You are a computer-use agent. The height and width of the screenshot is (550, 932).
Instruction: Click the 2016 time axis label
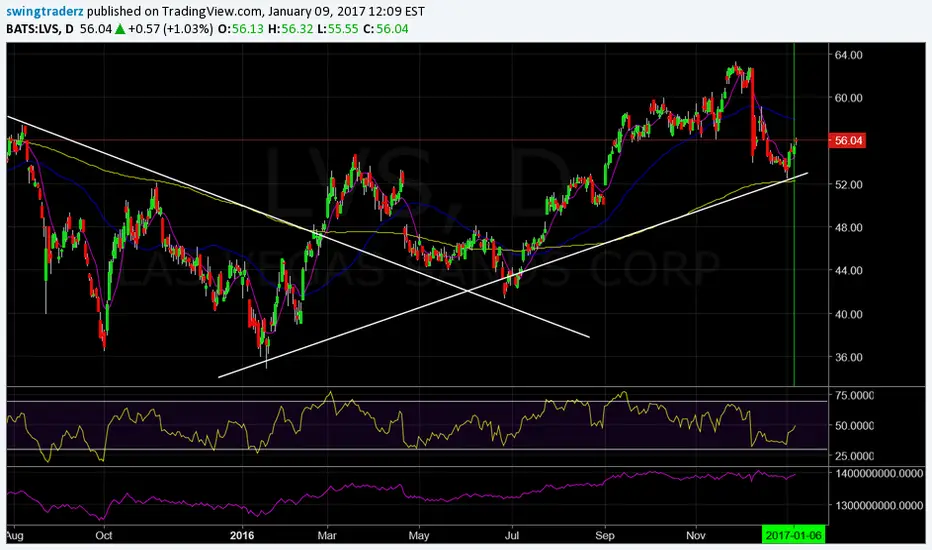(242, 535)
